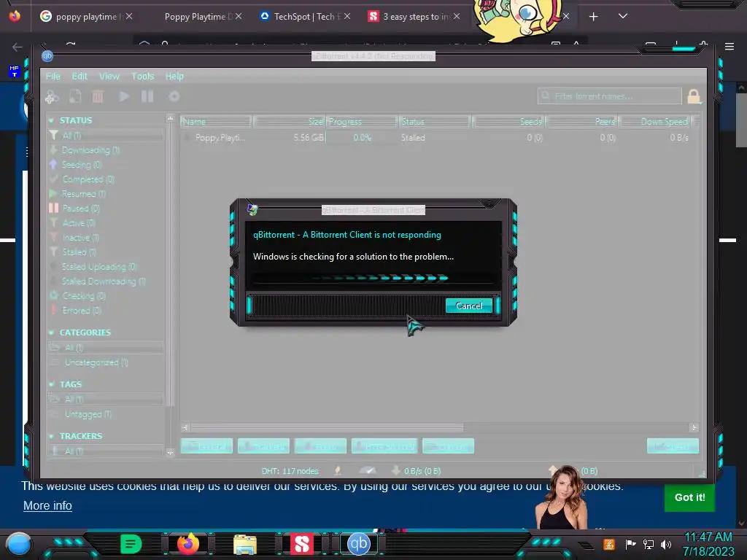Select the Downloading (1) filter

[x=90, y=150]
